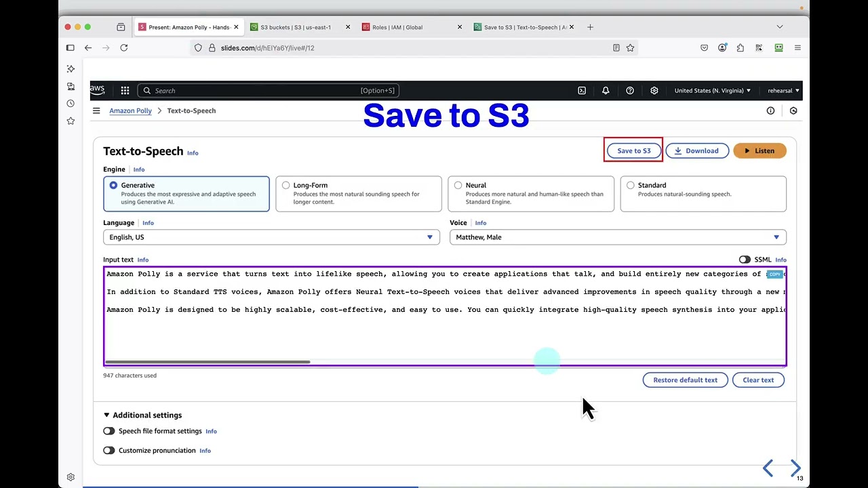
Task: Go to previous slide arrow
Action: 768,468
